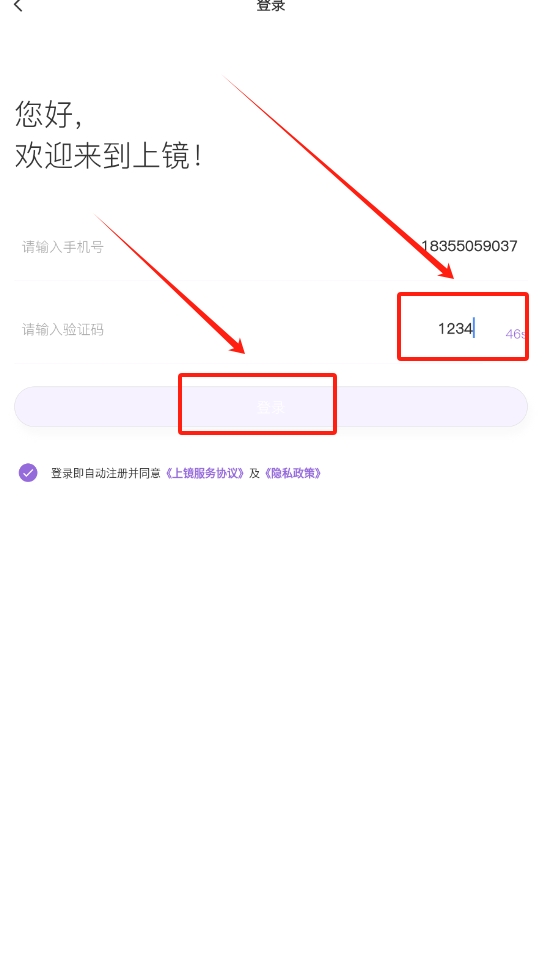545x960 pixels.
Task: Tap the 46s resend code countdown
Action: point(516,334)
